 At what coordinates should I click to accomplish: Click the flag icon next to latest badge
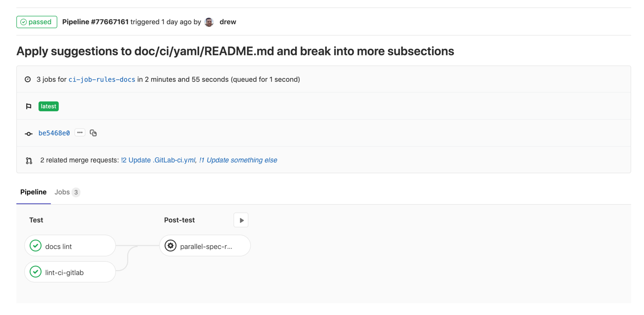pyautogui.click(x=29, y=106)
